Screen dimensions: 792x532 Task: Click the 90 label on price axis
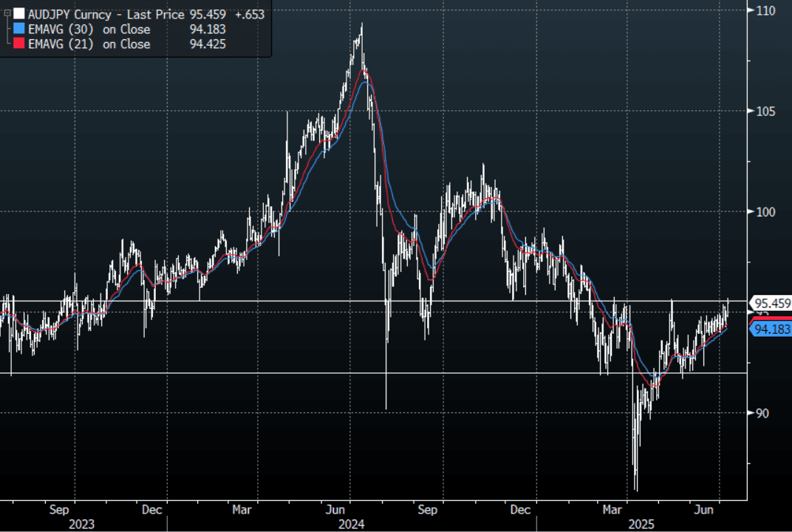(x=762, y=412)
